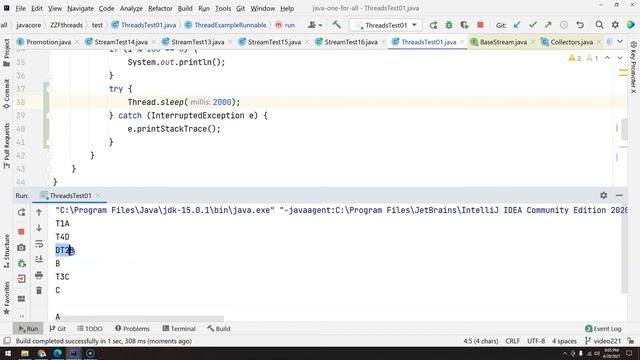
Task: Change CRLF line separator in status bar
Action: [x=512, y=341]
